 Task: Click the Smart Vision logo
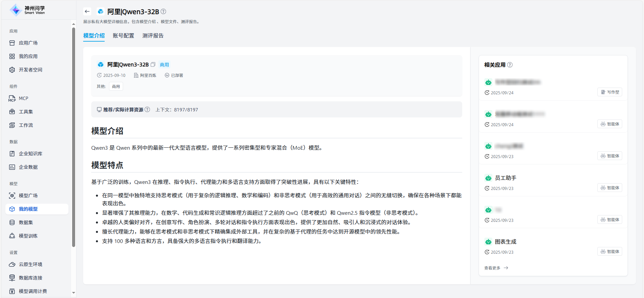[27, 10]
